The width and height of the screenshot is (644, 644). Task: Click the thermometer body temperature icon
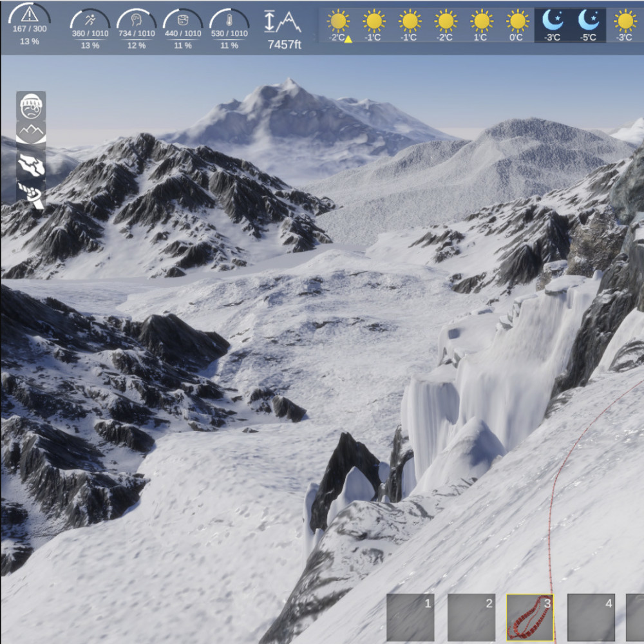(x=229, y=20)
